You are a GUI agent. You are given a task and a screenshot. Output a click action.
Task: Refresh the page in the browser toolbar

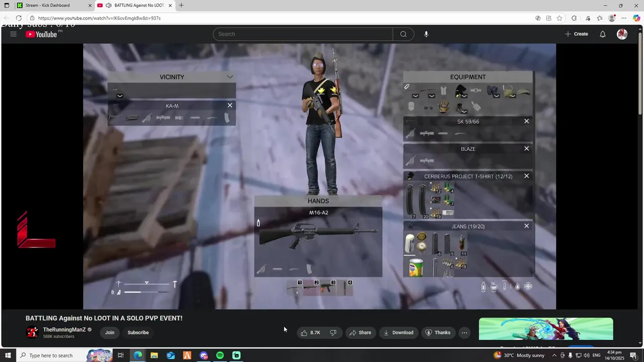pyautogui.click(x=19, y=18)
